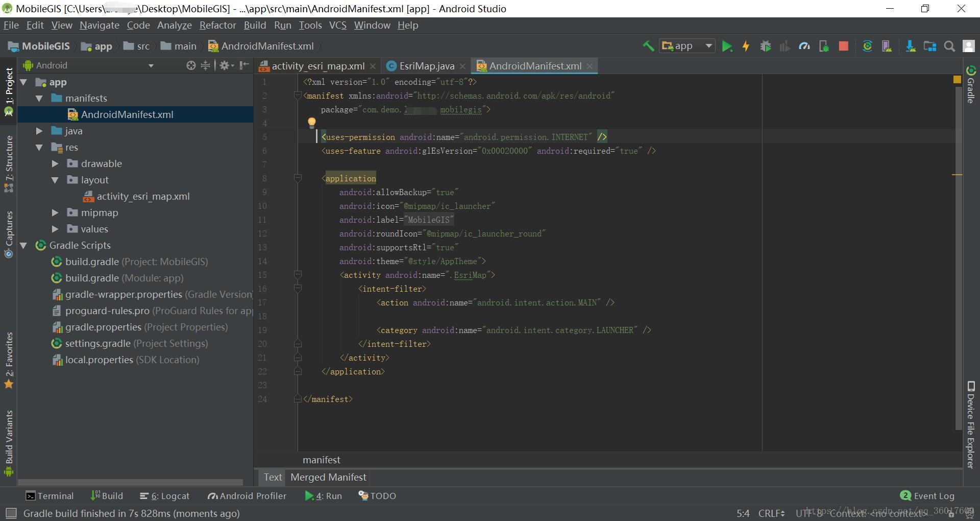Click the Search Everywhere magnifier icon
The height and width of the screenshot is (521, 980).
click(949, 46)
